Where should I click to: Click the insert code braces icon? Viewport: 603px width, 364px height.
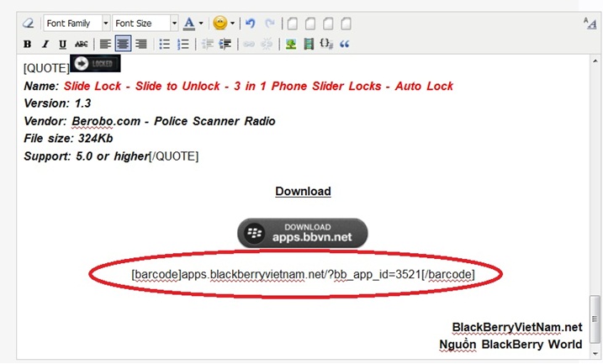coord(326,44)
